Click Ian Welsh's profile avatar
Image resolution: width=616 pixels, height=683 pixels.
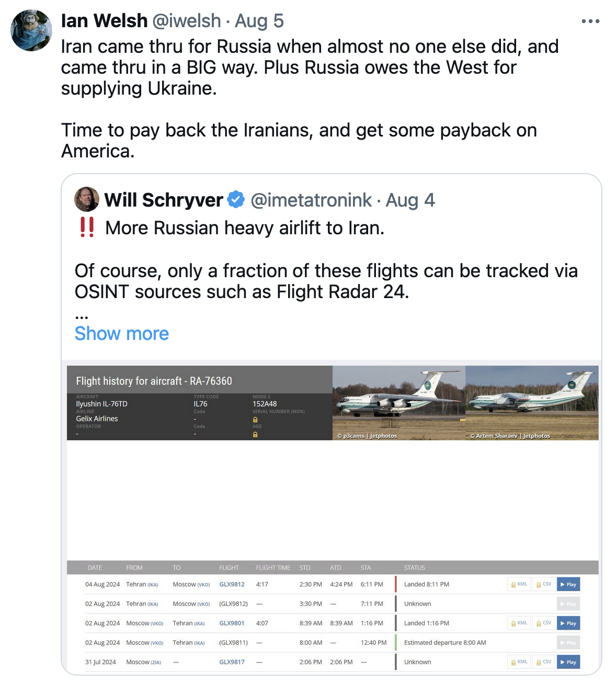tap(31, 30)
